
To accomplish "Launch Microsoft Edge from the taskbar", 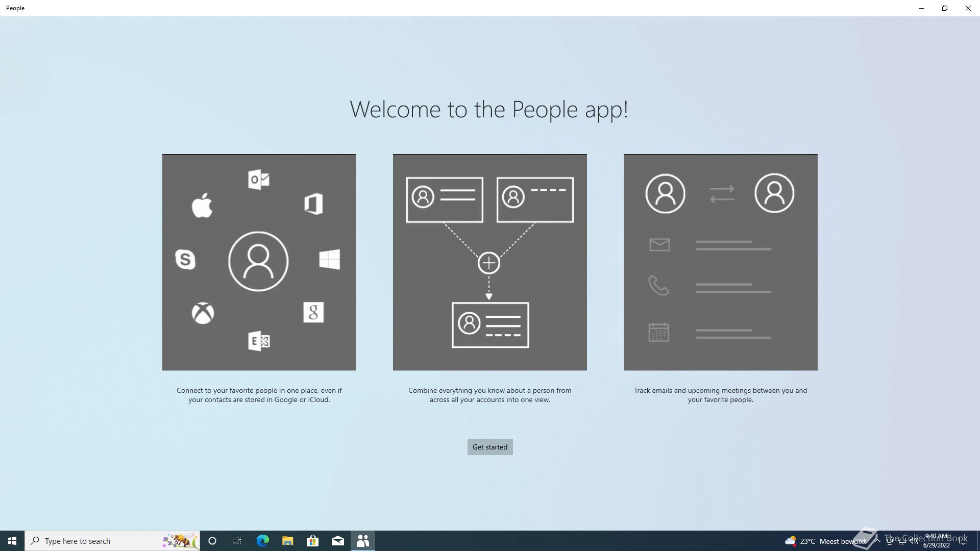I will 262,541.
